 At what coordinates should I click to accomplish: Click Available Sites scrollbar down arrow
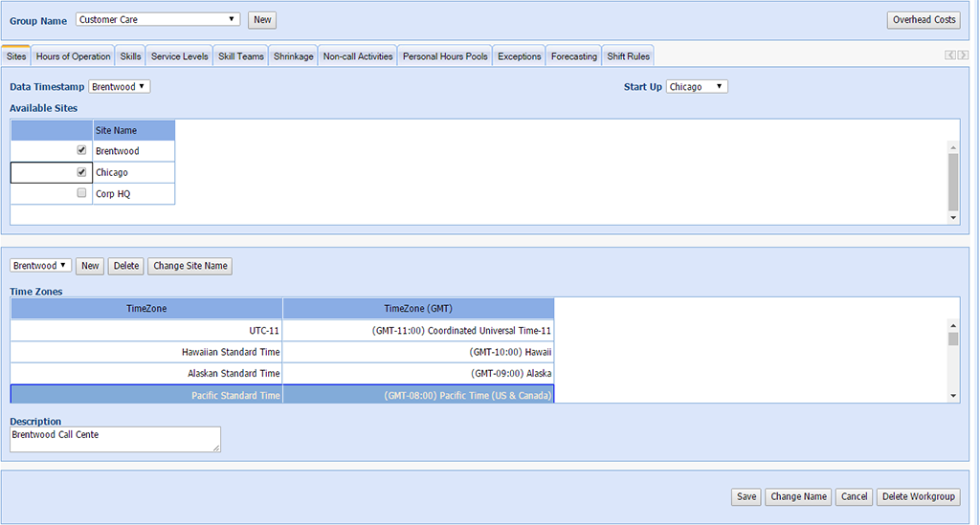coord(952,218)
